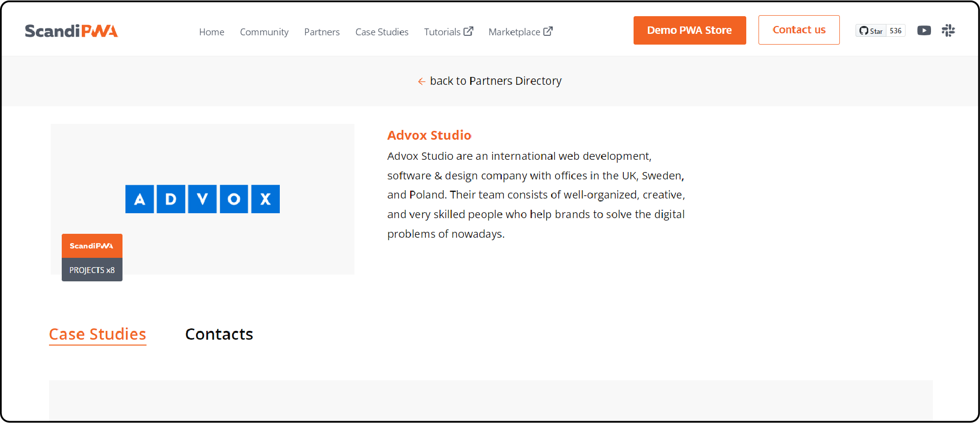The height and width of the screenshot is (423, 980).
Task: Open the Slack community icon
Action: 948,30
